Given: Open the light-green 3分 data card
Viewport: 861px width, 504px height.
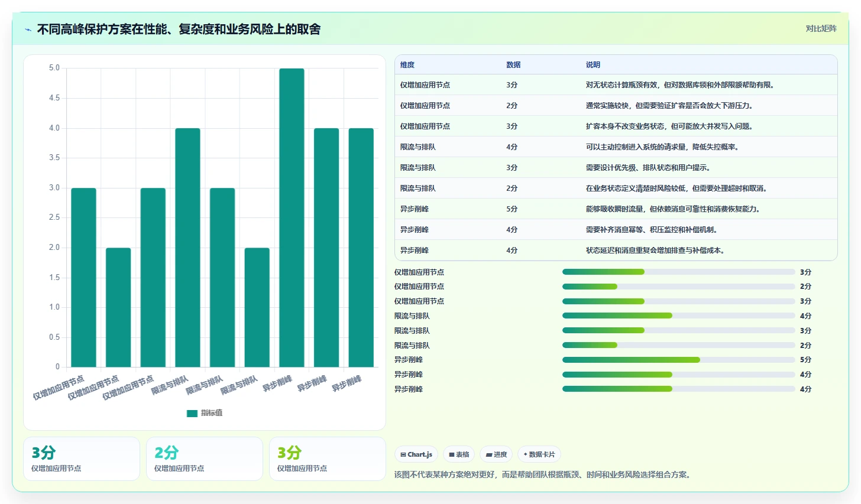Looking at the screenshot, I should [x=328, y=459].
